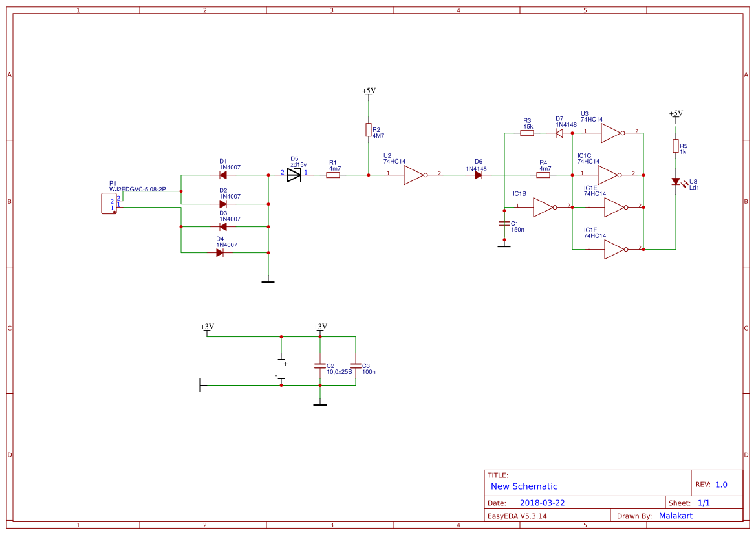Select the IC1C inverter symbol

pos(609,175)
